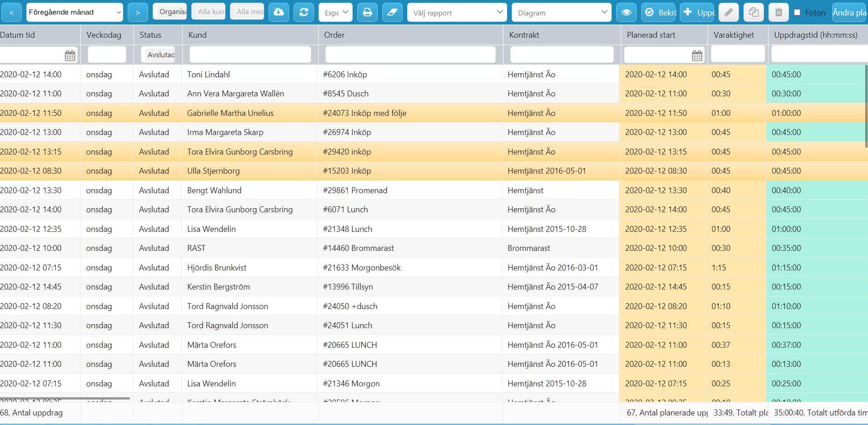Open the Diagram dropdown
Image resolution: width=868 pixels, height=425 pixels.
[x=562, y=12]
